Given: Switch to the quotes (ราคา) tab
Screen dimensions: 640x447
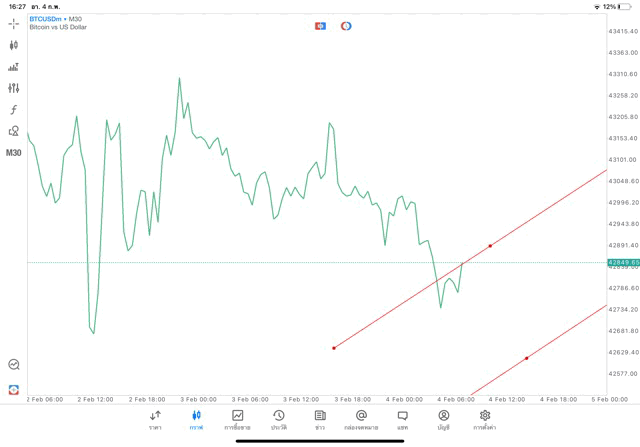Looking at the screenshot, I should point(155,419).
